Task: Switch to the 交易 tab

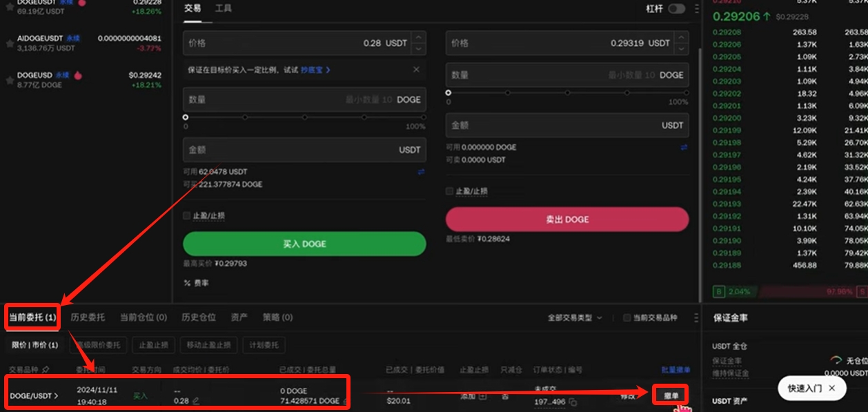Action: (193, 8)
